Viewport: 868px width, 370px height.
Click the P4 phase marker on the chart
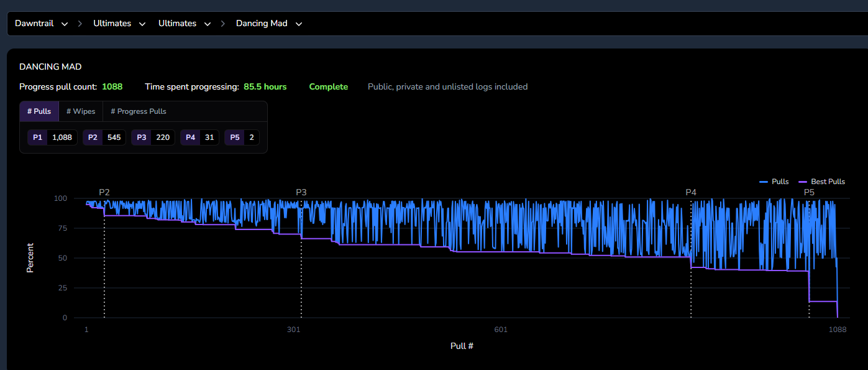[691, 192]
